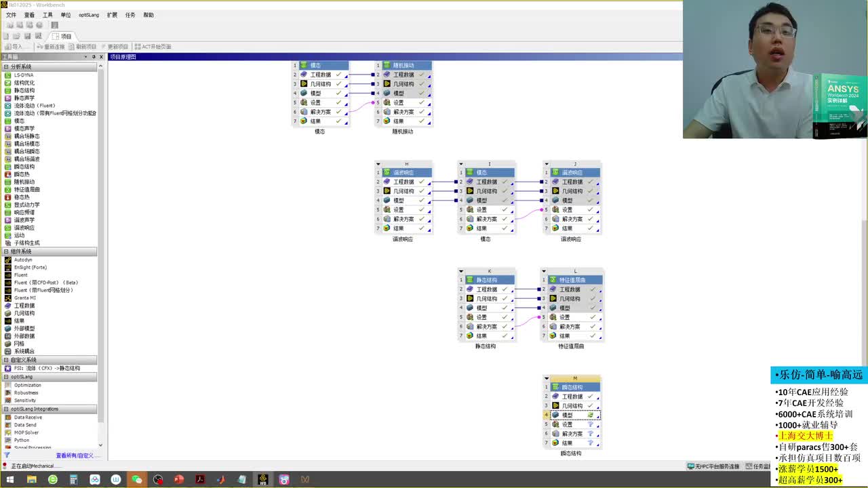Select the 模态声学 toolbox icon
868x488 pixels.
(x=8, y=129)
